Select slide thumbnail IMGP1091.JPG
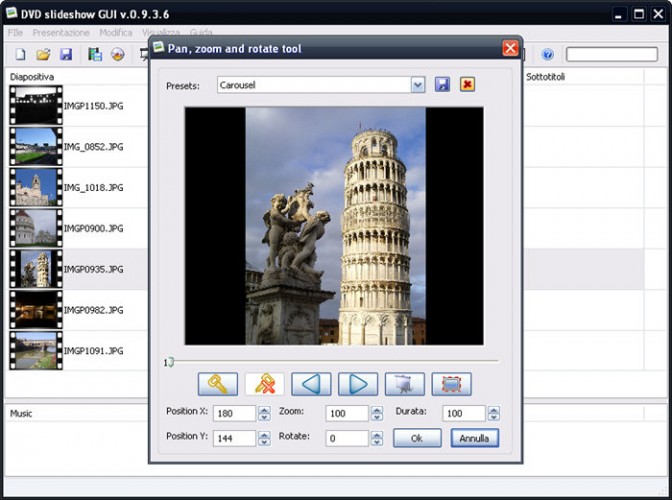The height and width of the screenshot is (500, 672). pos(36,350)
